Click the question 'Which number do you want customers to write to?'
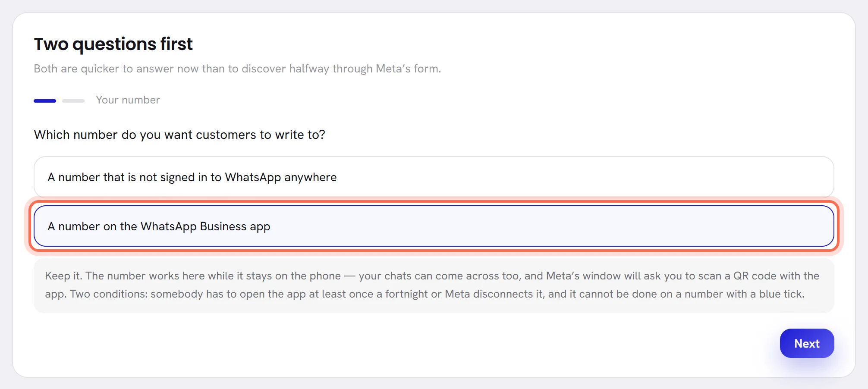868x389 pixels. pos(179,135)
